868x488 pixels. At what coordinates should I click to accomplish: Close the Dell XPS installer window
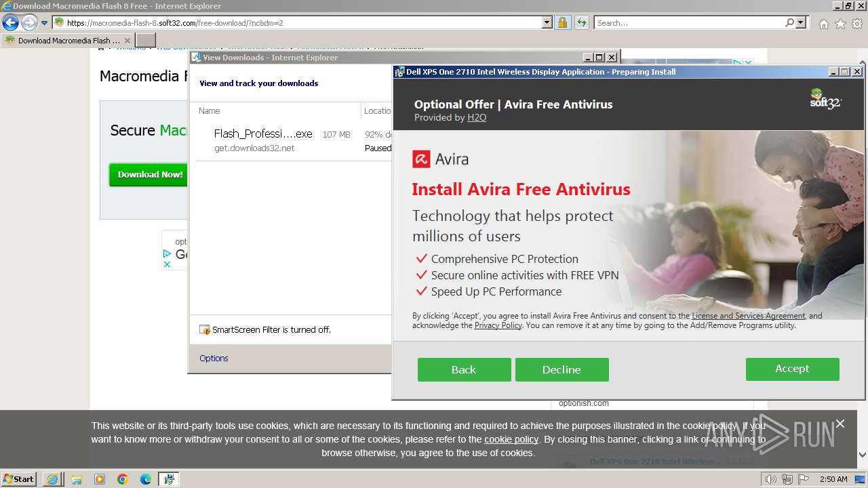(x=857, y=72)
